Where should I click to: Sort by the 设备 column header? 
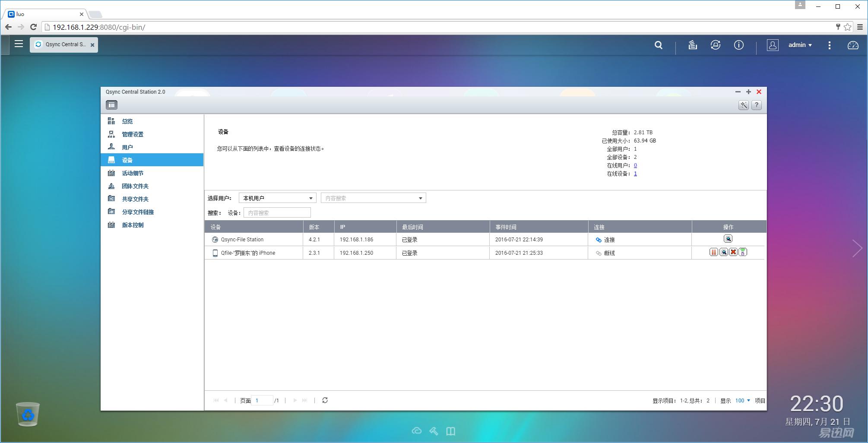click(x=254, y=227)
